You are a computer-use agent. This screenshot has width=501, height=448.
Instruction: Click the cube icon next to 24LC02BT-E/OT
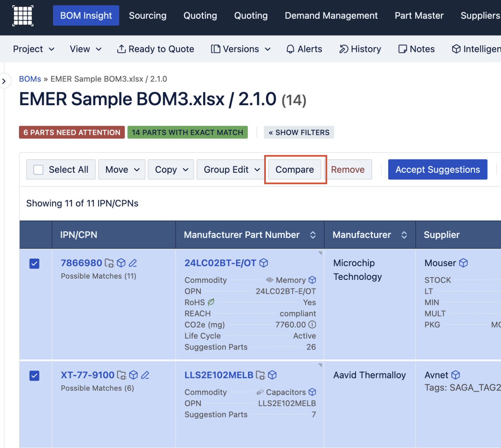[x=263, y=263]
